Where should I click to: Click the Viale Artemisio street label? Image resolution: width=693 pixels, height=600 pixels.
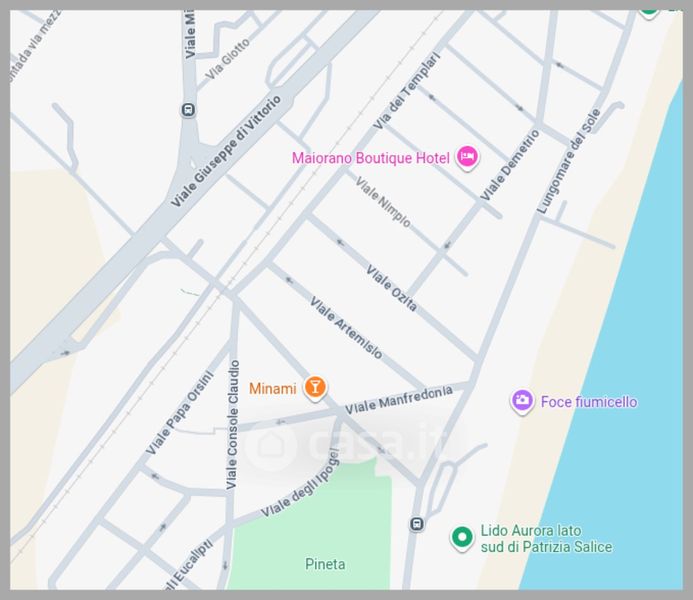[346, 327]
